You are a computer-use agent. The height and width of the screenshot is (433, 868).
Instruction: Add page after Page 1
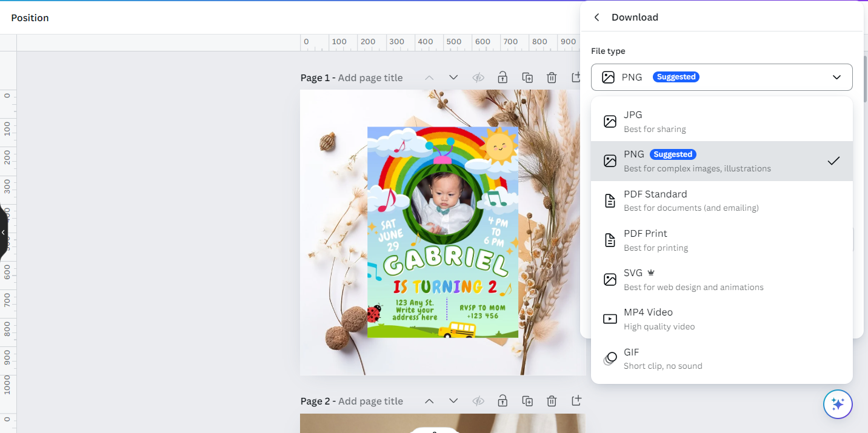point(576,78)
